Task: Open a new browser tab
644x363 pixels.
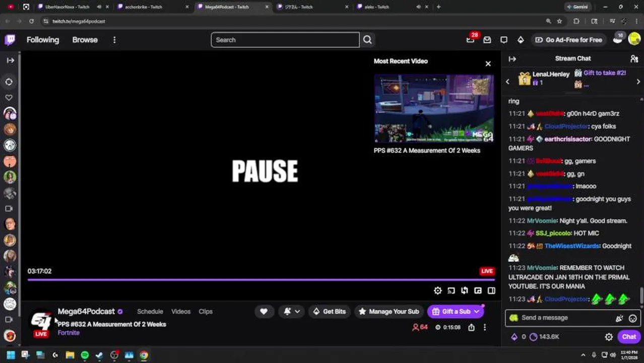Action: click(438, 7)
